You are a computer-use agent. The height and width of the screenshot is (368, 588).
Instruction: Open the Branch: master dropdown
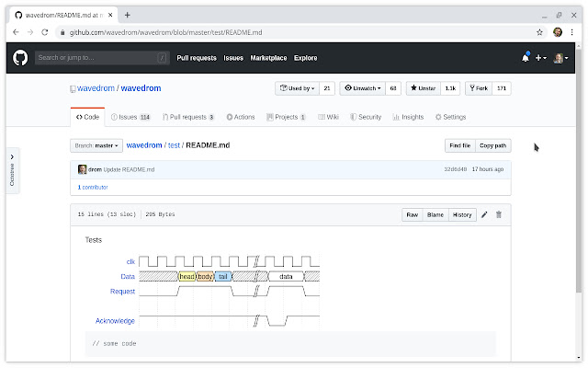(x=96, y=145)
